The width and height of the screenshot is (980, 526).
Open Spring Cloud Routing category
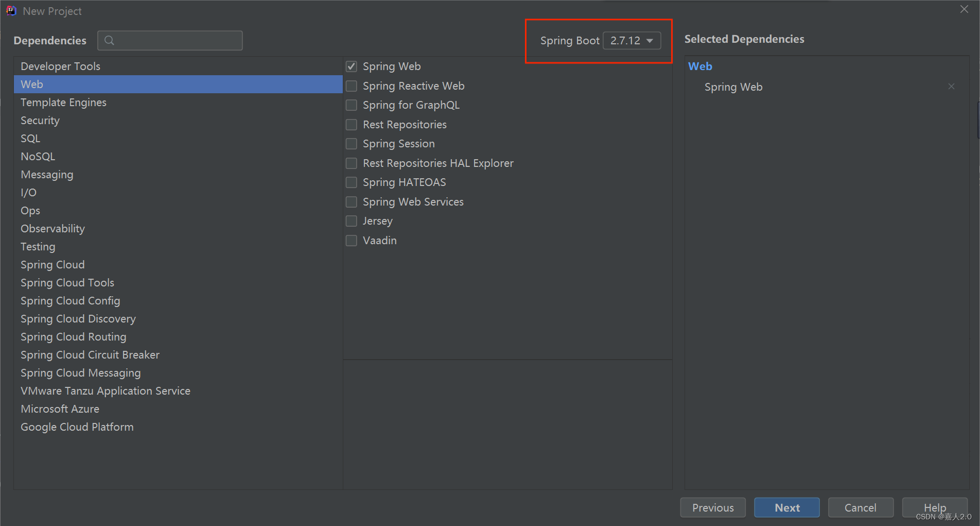tap(178, 336)
